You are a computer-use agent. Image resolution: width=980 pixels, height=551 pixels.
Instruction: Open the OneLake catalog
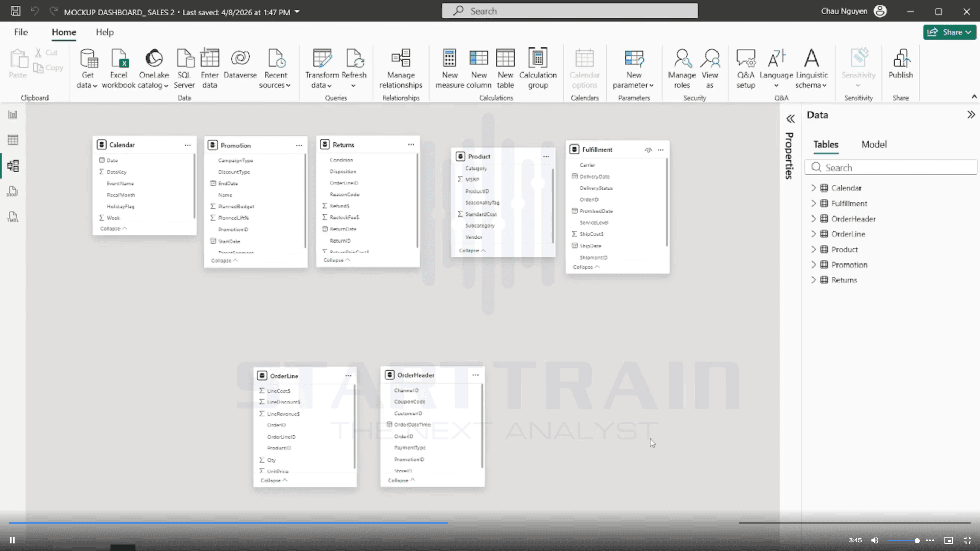point(153,69)
